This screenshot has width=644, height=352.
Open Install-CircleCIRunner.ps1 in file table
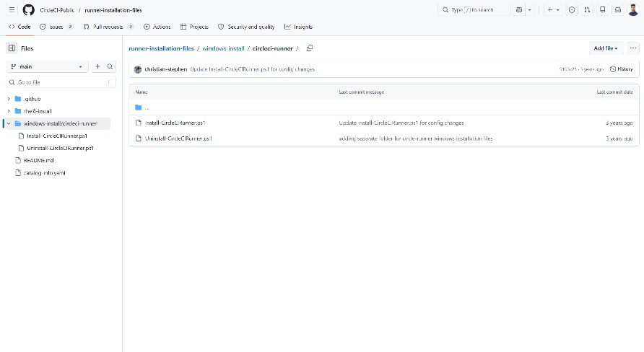(x=175, y=123)
